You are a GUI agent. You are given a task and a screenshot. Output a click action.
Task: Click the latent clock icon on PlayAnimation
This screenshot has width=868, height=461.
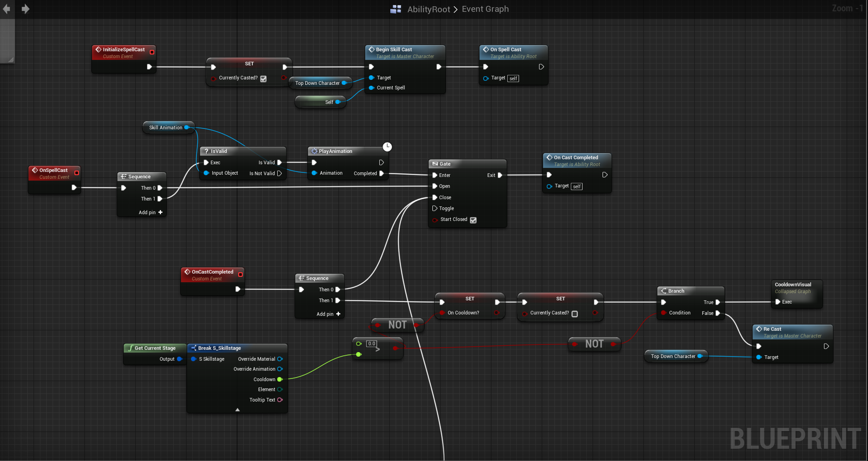pyautogui.click(x=387, y=147)
